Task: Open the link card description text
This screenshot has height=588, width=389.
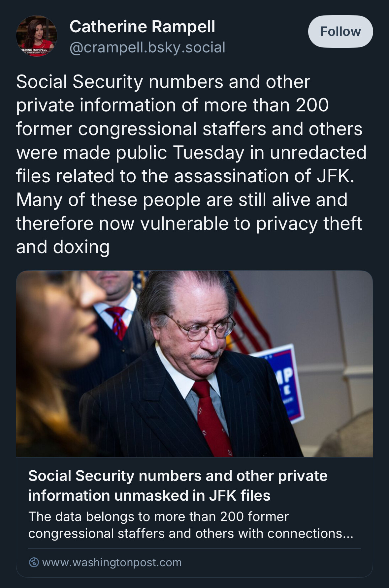Action: click(191, 525)
